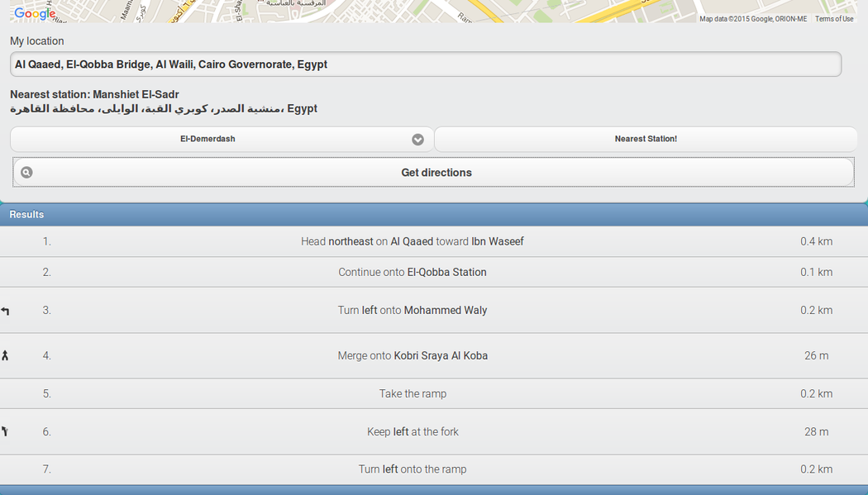Click the Google logo on the map

point(35,13)
